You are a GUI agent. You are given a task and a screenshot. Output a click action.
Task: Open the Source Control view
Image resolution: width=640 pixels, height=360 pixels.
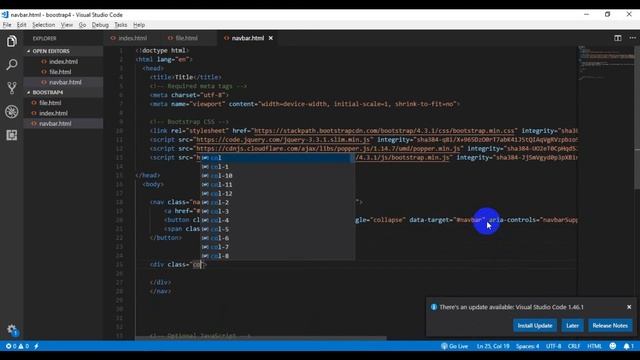[x=11, y=88]
